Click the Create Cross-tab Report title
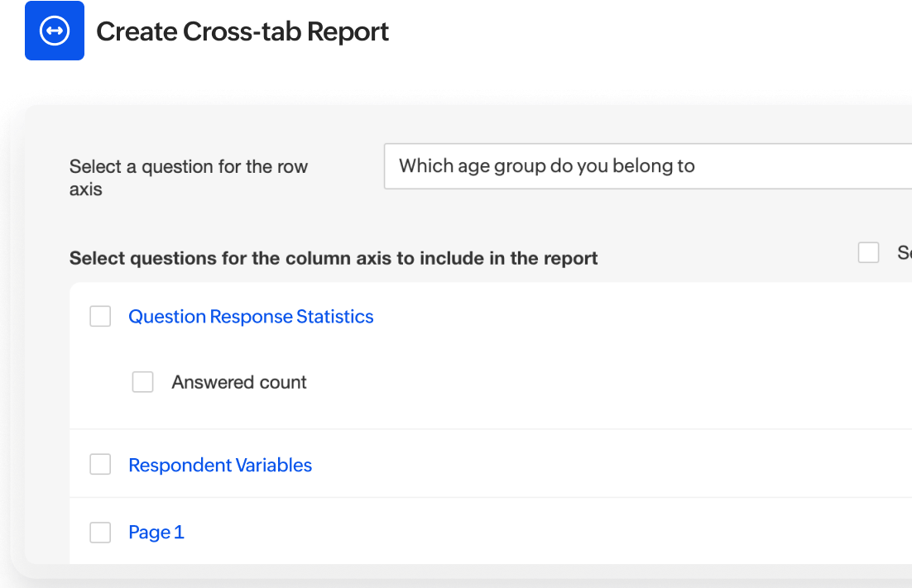 [243, 31]
